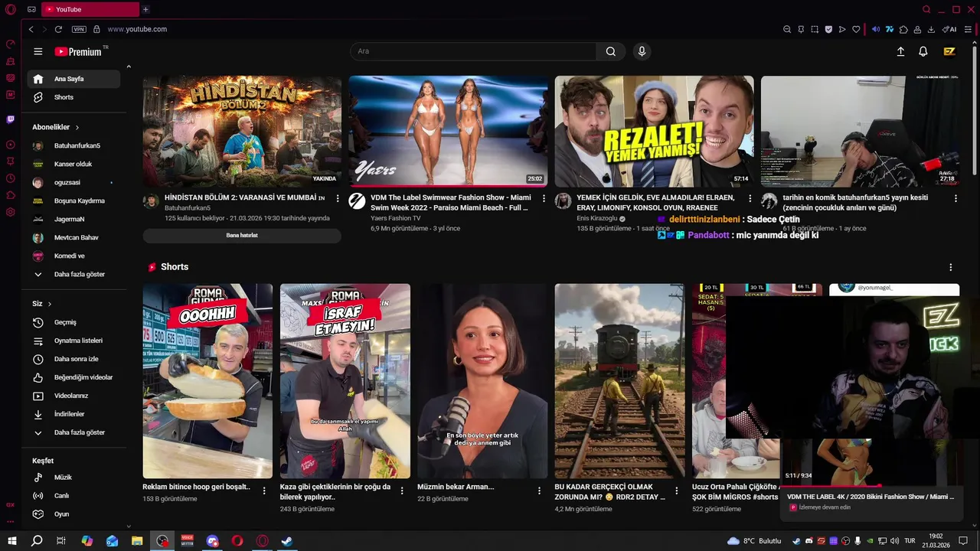Open Shorts shelf three-dot menu
Image resolution: width=980 pixels, height=551 pixels.
click(951, 267)
